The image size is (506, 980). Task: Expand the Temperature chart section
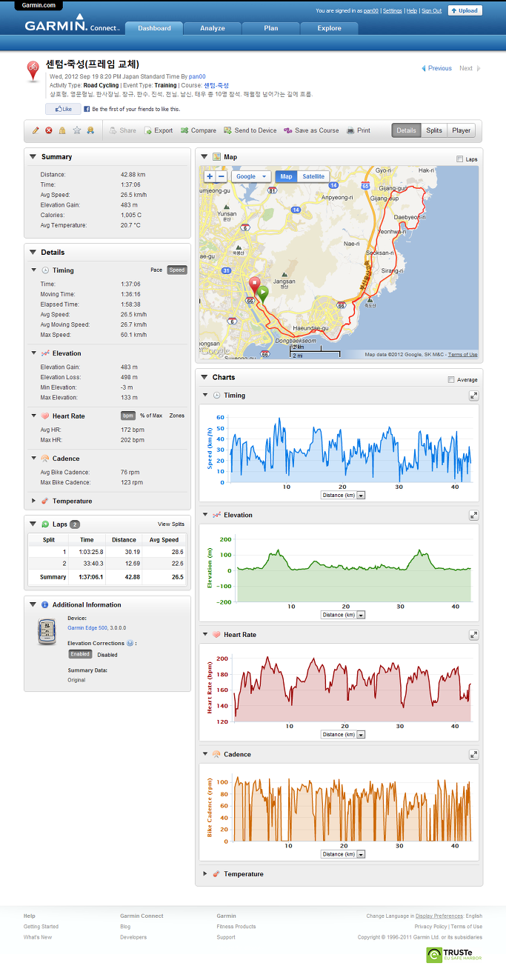click(205, 874)
